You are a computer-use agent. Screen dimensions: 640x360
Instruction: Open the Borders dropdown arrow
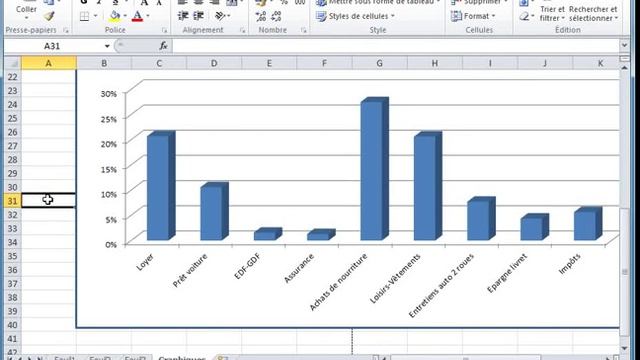(96, 16)
